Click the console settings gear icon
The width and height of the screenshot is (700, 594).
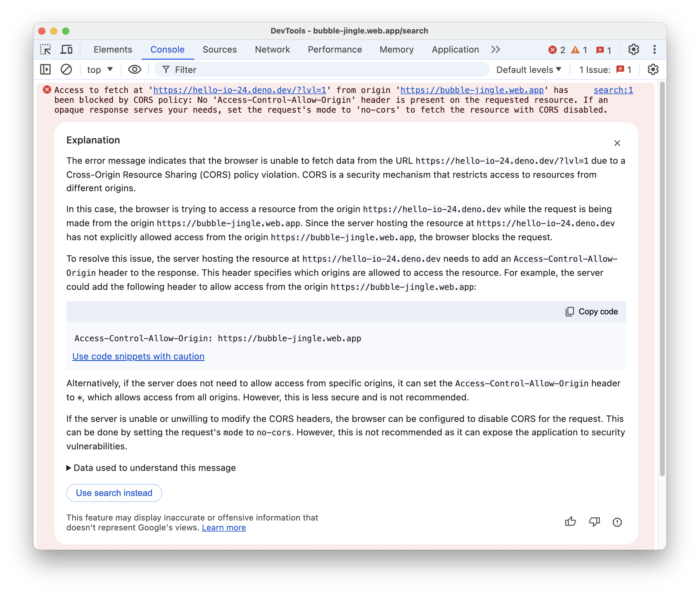(x=653, y=70)
